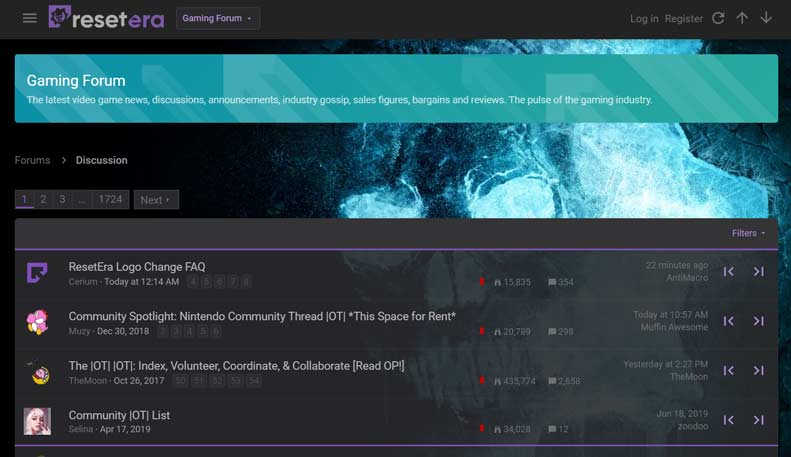Open the hamburger navigation menu

(x=30, y=18)
